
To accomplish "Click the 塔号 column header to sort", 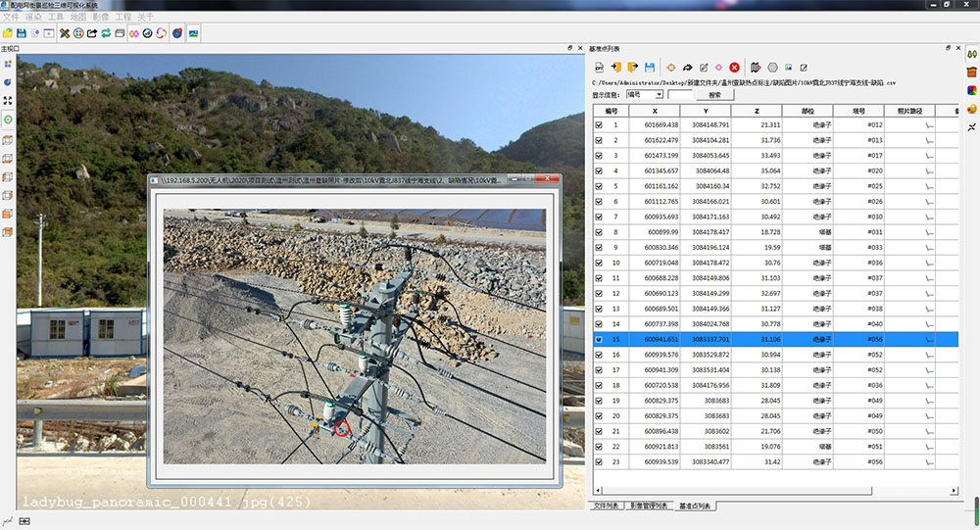I will (858, 112).
